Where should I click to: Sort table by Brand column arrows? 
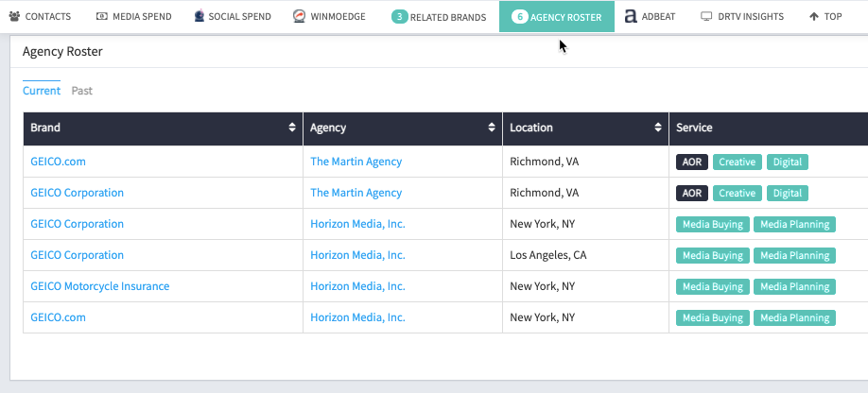292,128
